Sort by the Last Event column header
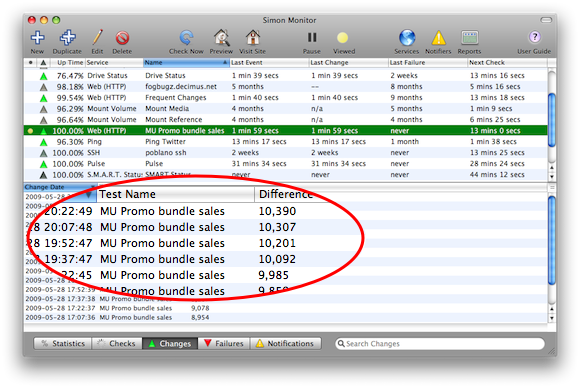This screenshot has height=388, width=580. pos(269,63)
